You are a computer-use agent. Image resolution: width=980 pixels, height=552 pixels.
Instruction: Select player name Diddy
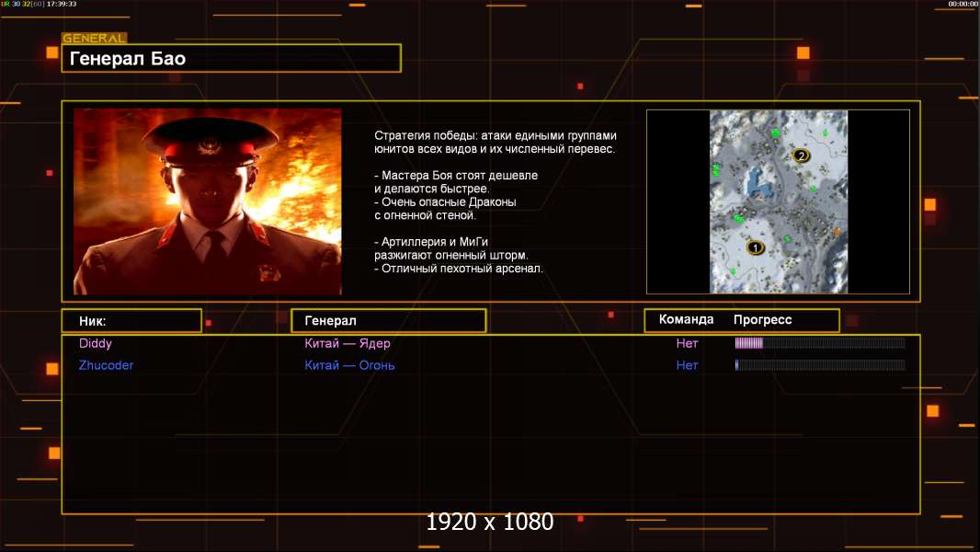(x=96, y=343)
